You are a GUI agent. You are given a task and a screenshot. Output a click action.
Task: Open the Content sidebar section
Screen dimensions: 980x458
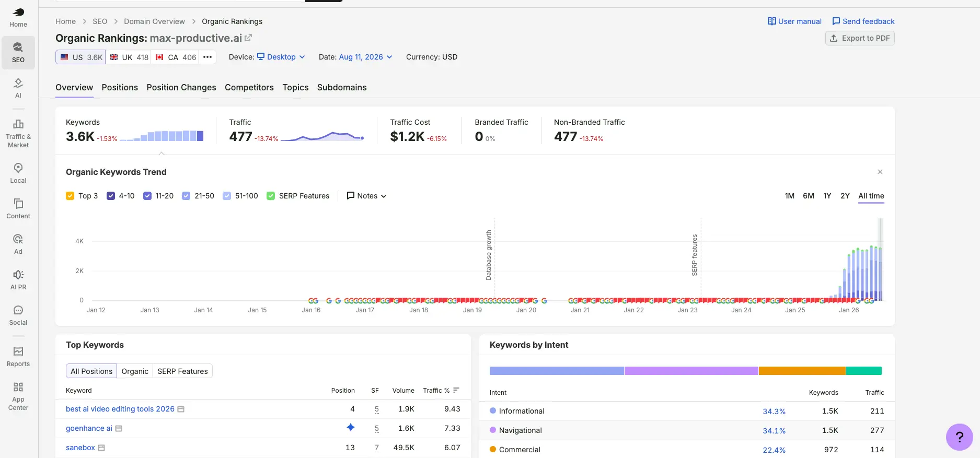click(x=18, y=209)
